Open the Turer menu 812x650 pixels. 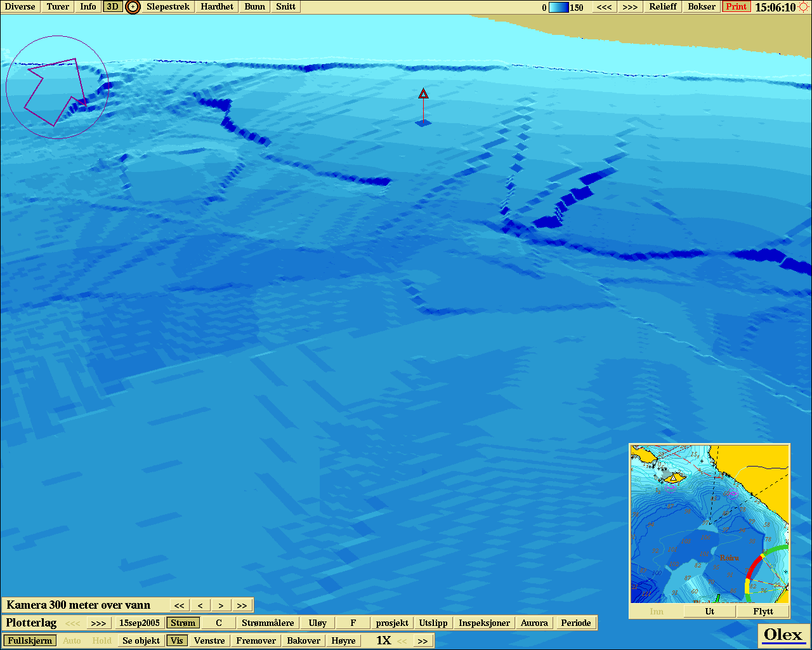[58, 7]
